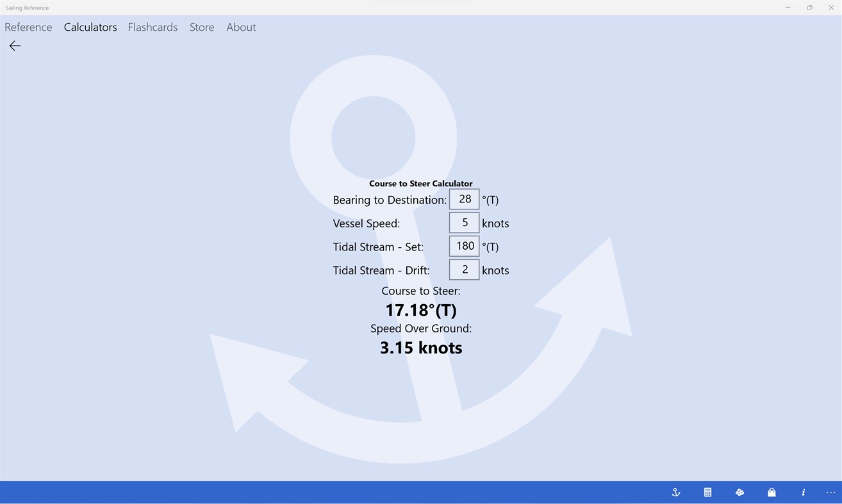The height and width of the screenshot is (504, 842).
Task: Open the Store via shopping bag icon
Action: (772, 492)
